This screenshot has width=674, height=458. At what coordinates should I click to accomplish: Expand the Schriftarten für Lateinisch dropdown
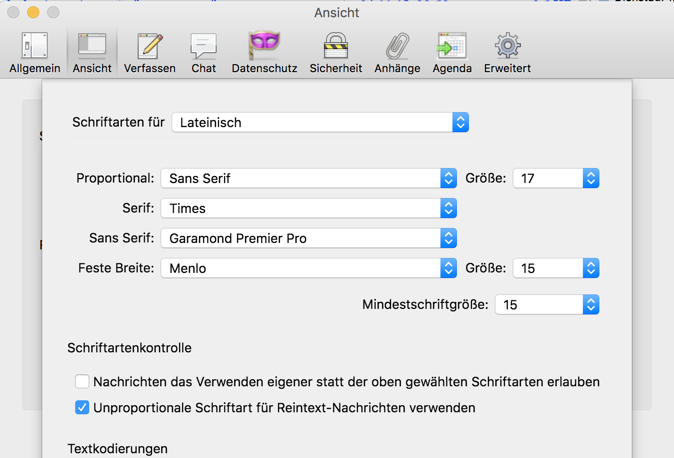[x=320, y=122]
